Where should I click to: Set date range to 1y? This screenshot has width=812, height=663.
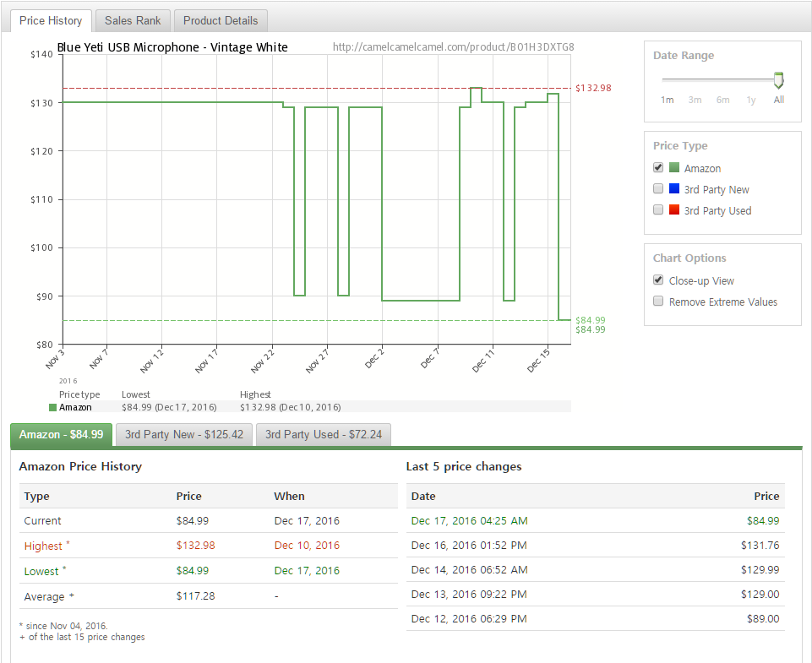(751, 100)
